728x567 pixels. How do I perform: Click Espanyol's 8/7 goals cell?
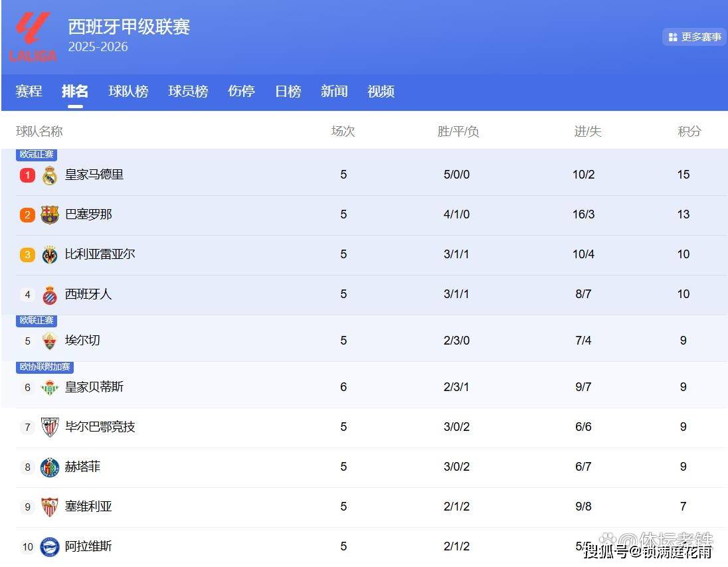(x=584, y=294)
